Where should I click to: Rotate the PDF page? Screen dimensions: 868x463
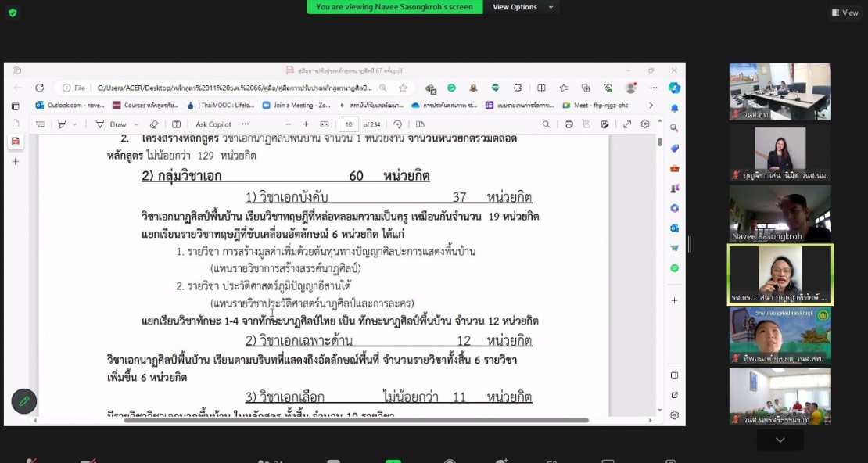[x=397, y=124]
